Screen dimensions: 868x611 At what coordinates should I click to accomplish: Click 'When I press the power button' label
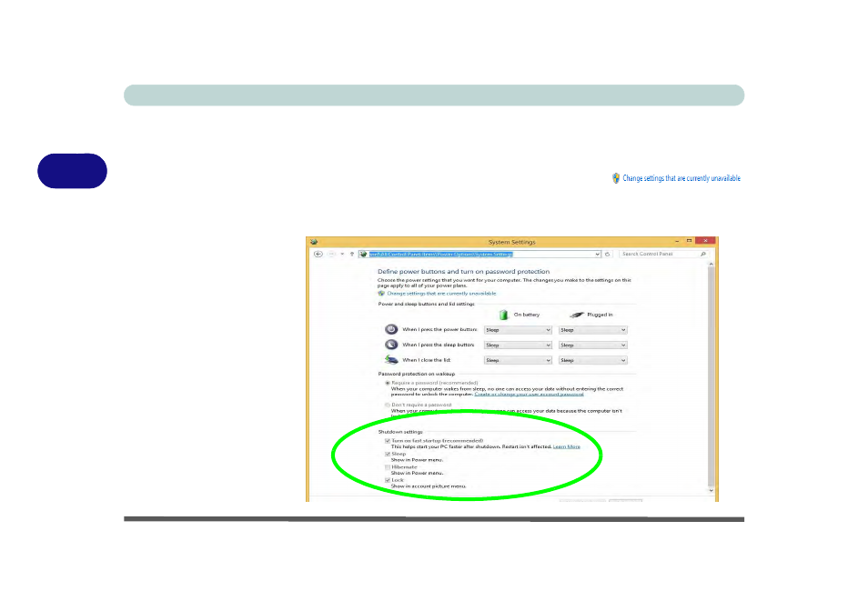(439, 329)
